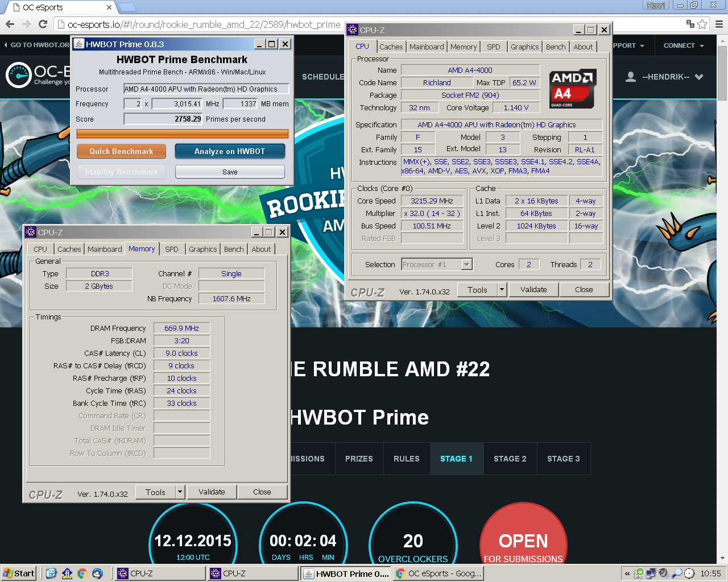Click the Score field showing 2758.29

tap(163, 119)
